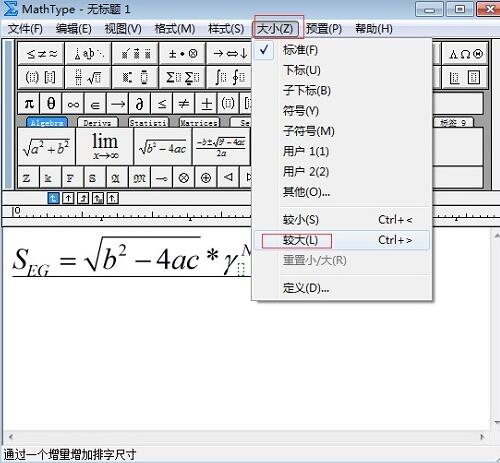Switch to the Algebra tab
The width and height of the screenshot is (500, 463).
(47, 123)
